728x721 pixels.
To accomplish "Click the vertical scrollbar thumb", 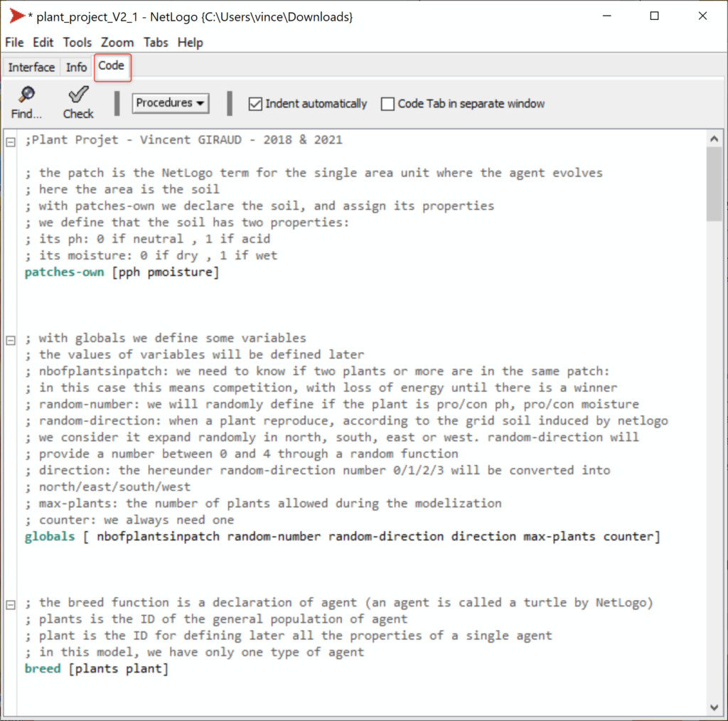I will [x=714, y=184].
